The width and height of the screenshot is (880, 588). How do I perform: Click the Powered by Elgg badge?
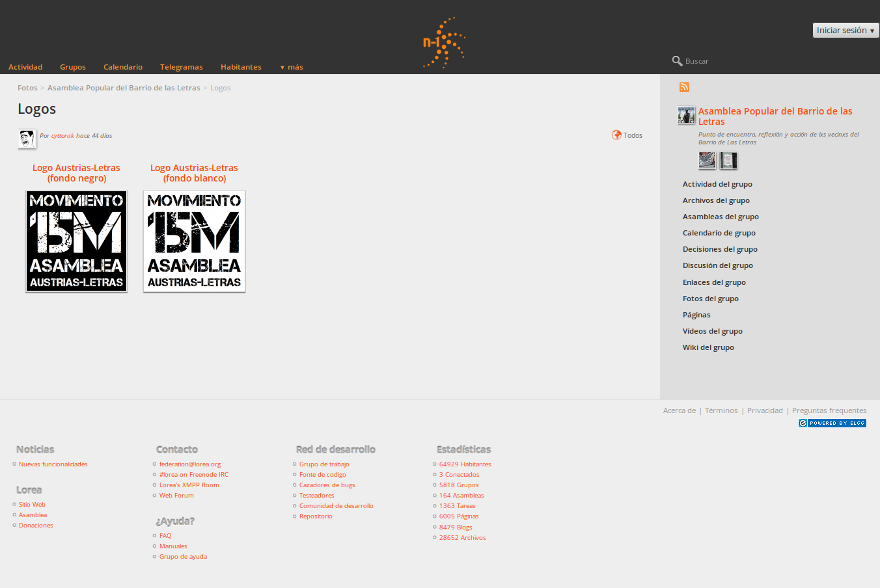click(832, 423)
